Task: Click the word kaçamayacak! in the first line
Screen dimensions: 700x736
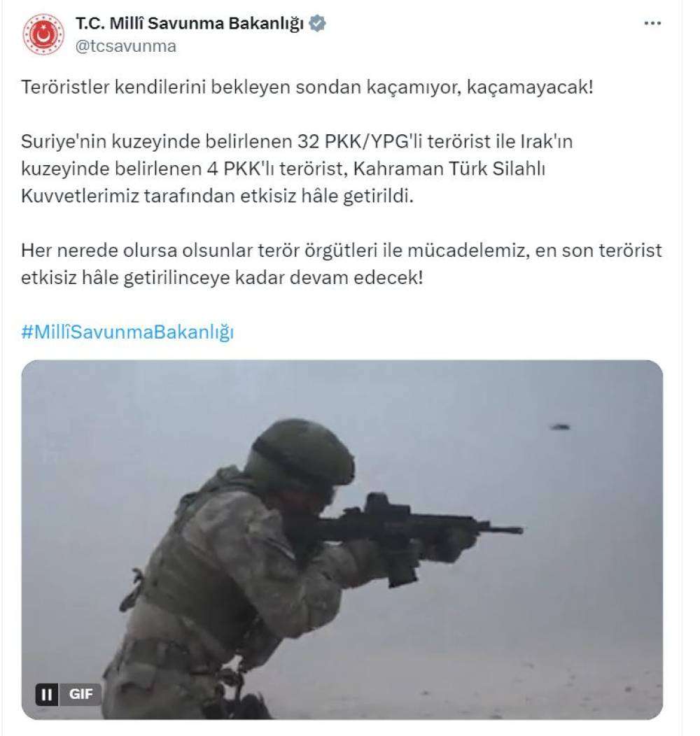Action: (530, 87)
